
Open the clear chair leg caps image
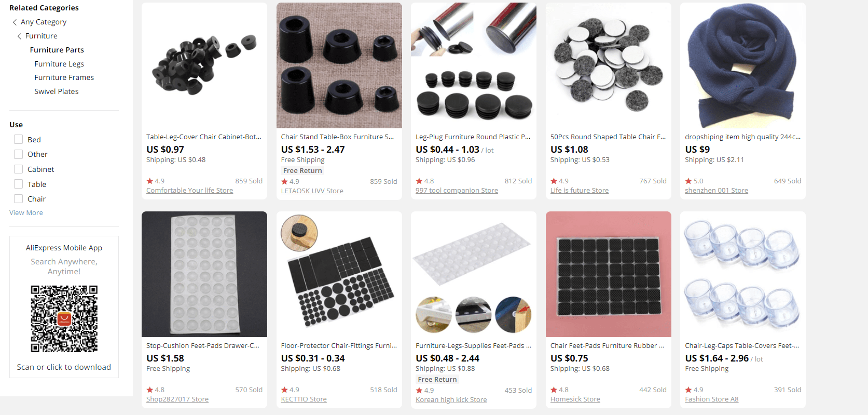(743, 274)
